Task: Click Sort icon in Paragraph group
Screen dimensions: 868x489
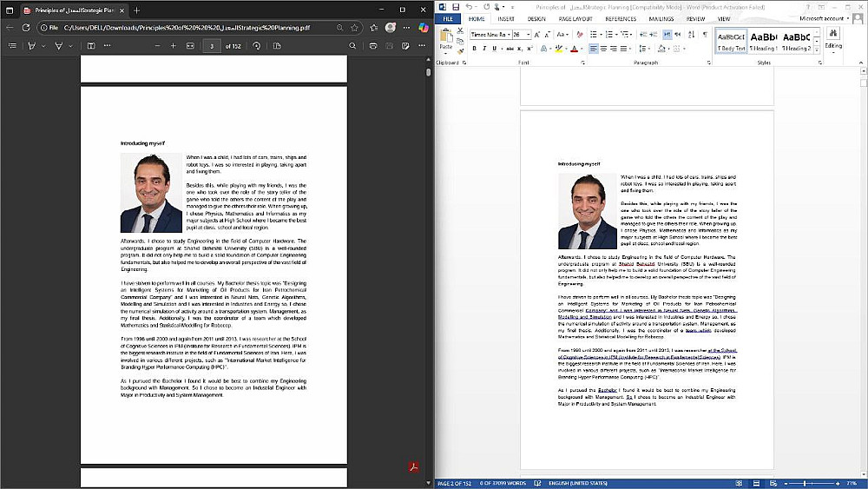Action: point(692,35)
